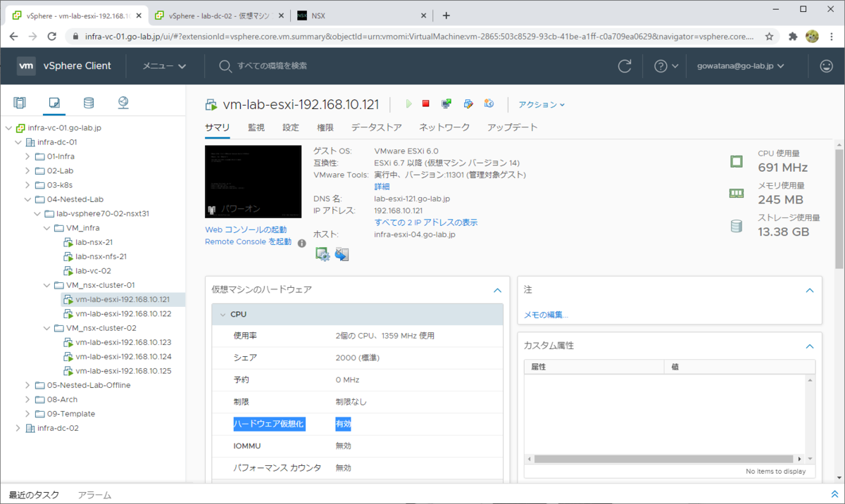Open the gowatana@go-lab.jp user dropdown
The image size is (845, 504).
pyautogui.click(x=741, y=66)
